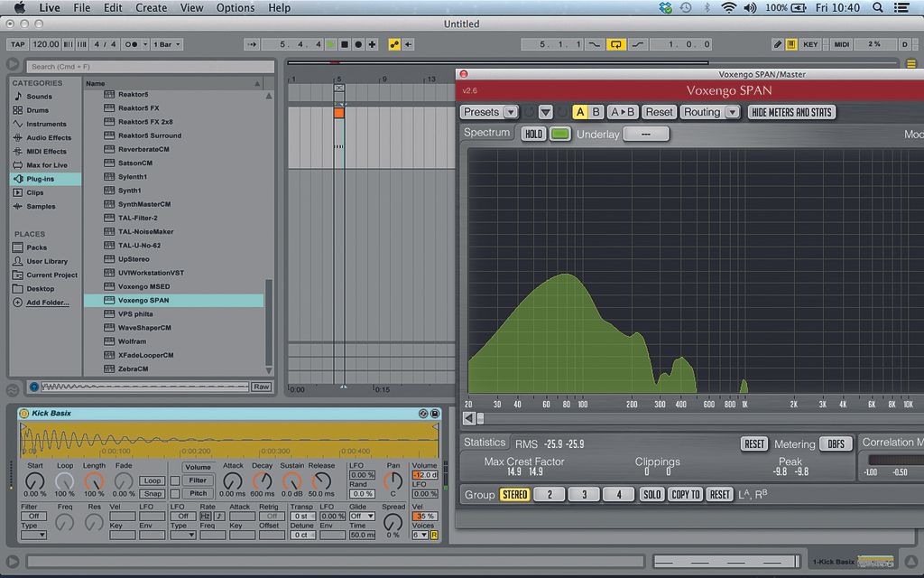Hit the arrangement Record button
Viewport: 924px width, 578px height.
(358, 44)
